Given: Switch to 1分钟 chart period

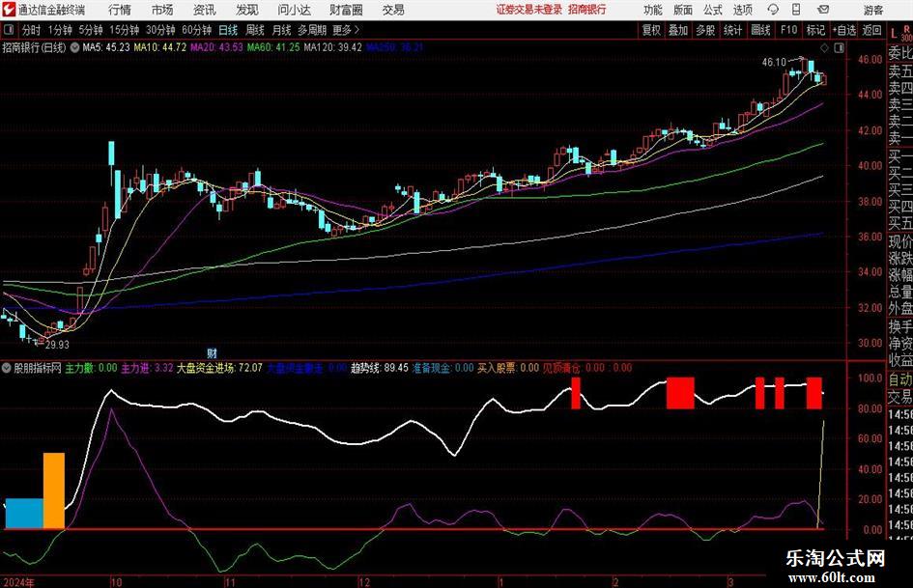Looking at the screenshot, I should [x=60, y=30].
